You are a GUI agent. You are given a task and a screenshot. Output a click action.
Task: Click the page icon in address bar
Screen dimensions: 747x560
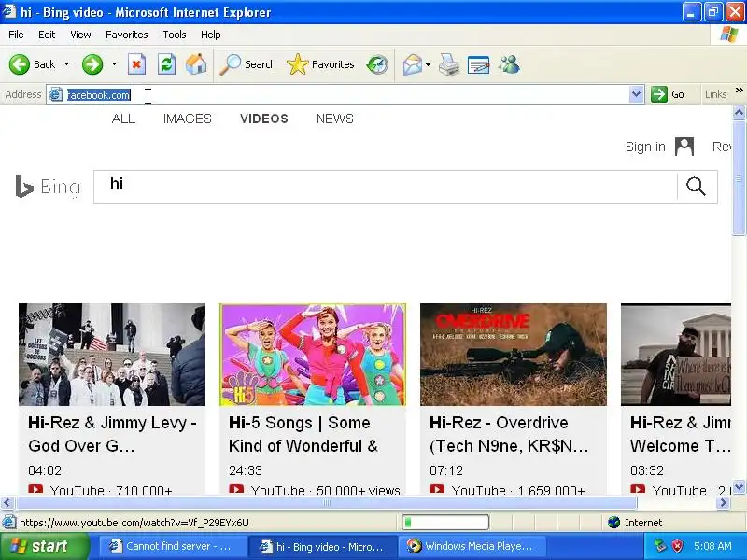coord(56,95)
